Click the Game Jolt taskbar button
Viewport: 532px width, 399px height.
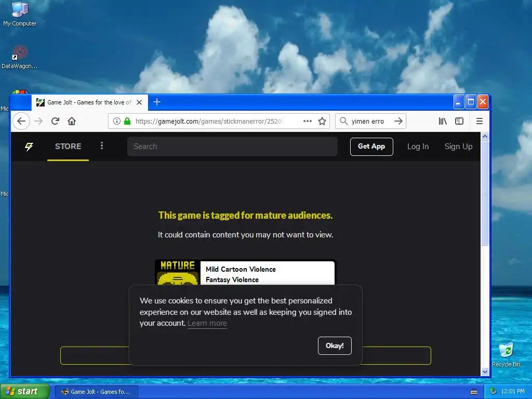pyautogui.click(x=96, y=392)
